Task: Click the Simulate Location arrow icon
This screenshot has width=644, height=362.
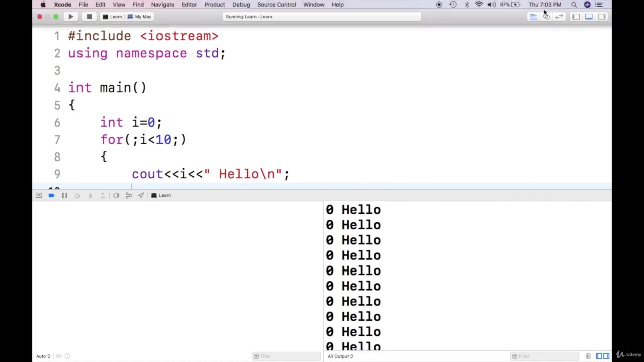Action: pyautogui.click(x=141, y=195)
